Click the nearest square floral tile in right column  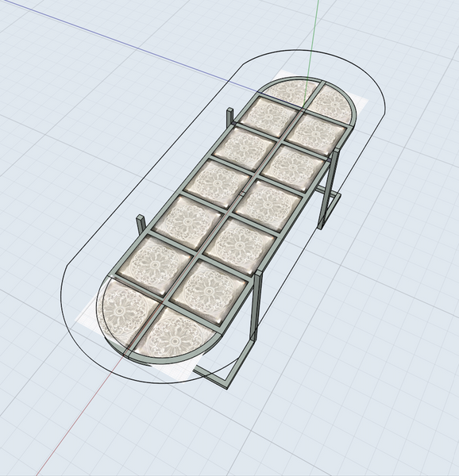click(209, 290)
